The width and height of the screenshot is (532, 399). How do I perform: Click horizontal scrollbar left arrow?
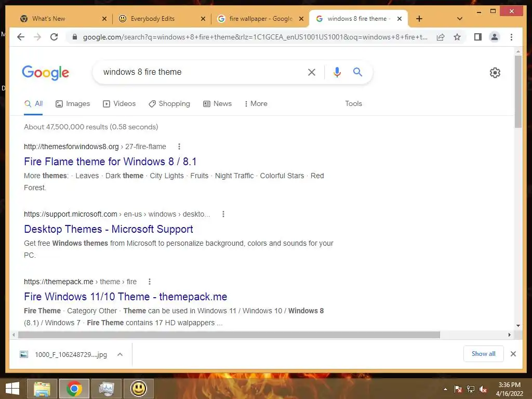click(x=13, y=335)
